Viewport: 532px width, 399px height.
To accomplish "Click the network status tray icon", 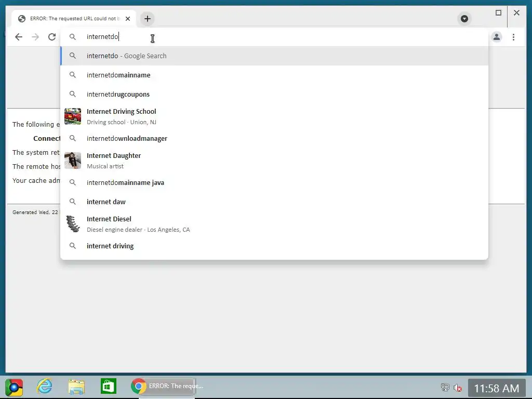I will coord(445,387).
